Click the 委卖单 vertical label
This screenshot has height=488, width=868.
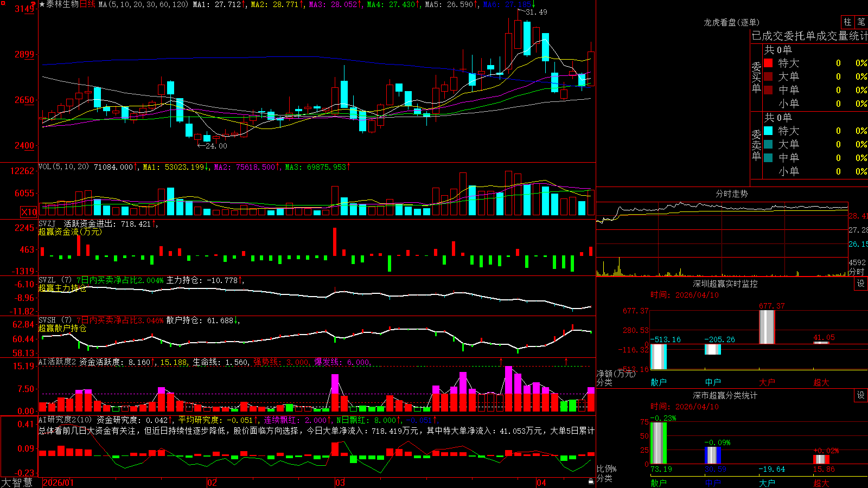coord(756,145)
